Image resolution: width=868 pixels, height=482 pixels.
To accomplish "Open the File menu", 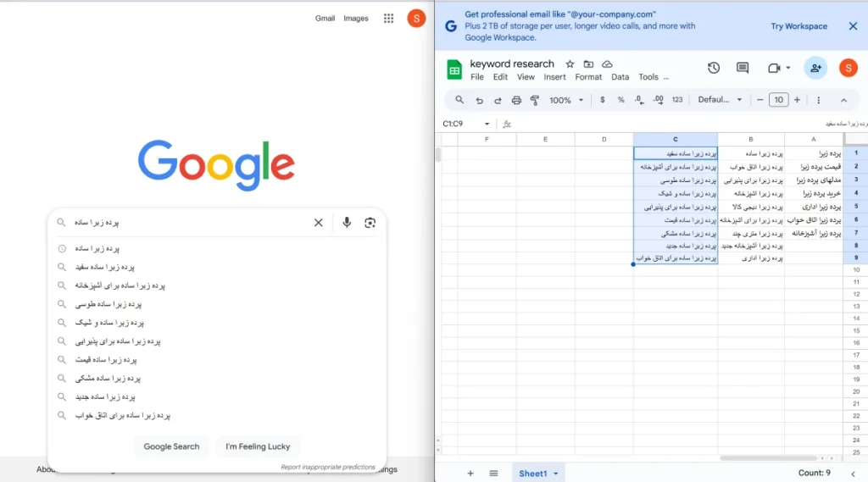I will [x=477, y=77].
